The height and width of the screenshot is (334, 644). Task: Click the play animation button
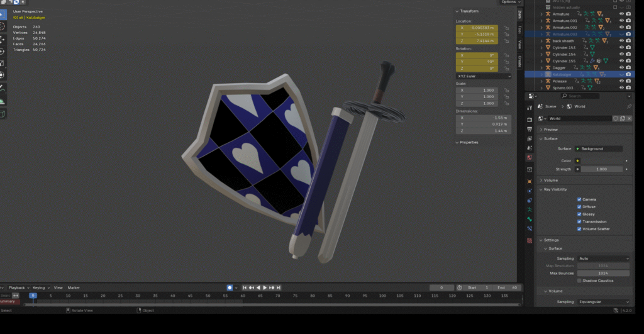pyautogui.click(x=265, y=287)
